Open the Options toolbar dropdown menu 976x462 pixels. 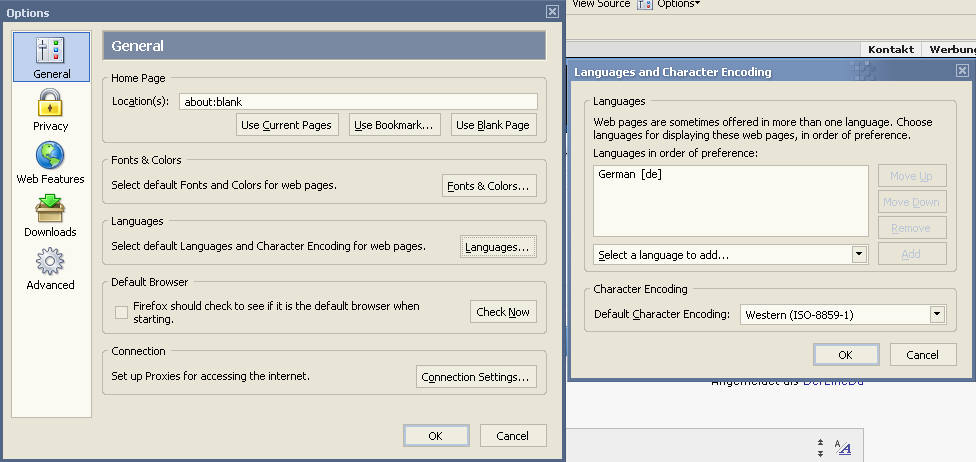tap(678, 4)
